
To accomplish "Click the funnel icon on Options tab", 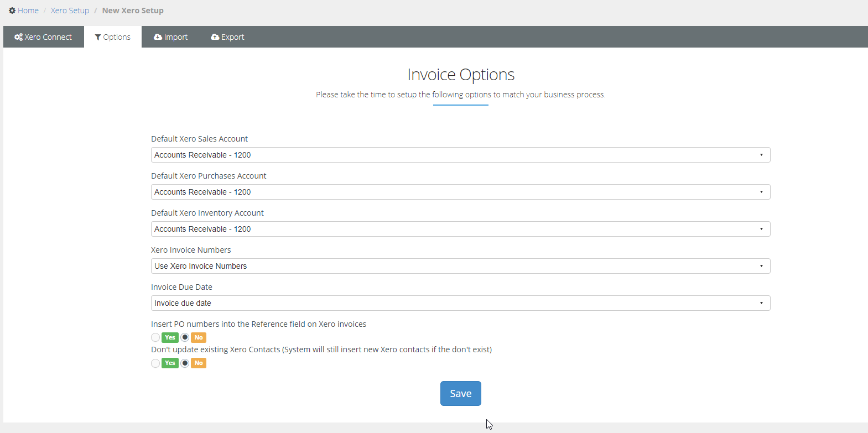I will (x=98, y=37).
